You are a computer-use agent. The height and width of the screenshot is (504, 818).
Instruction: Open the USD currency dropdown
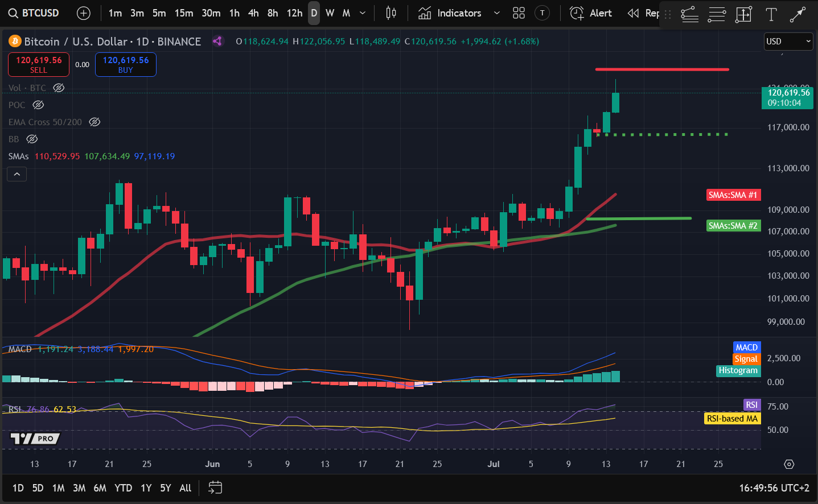pos(788,41)
